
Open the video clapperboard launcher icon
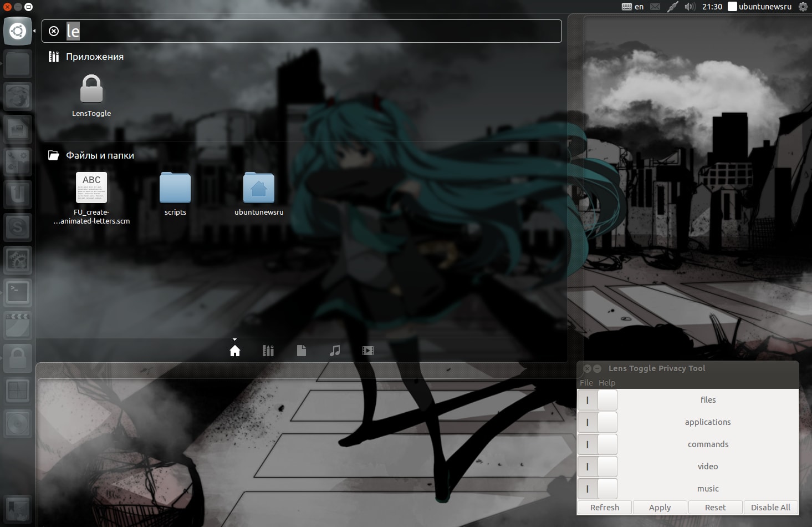coord(18,326)
